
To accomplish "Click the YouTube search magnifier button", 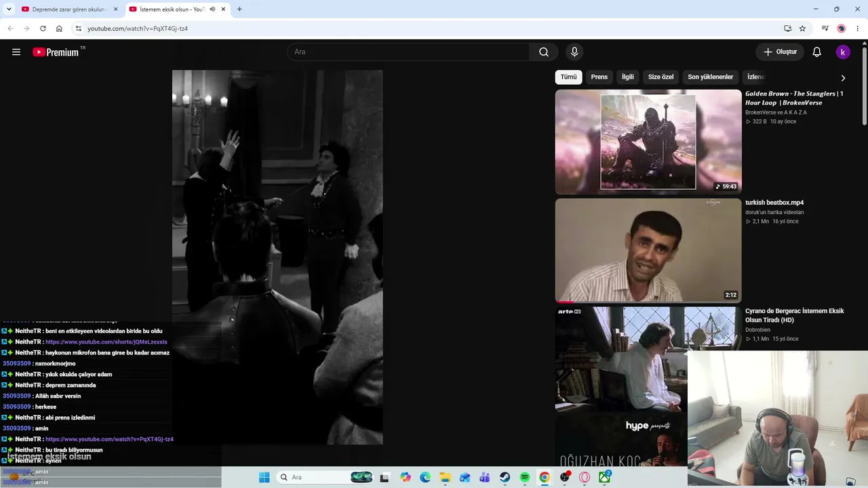I will pos(544,52).
